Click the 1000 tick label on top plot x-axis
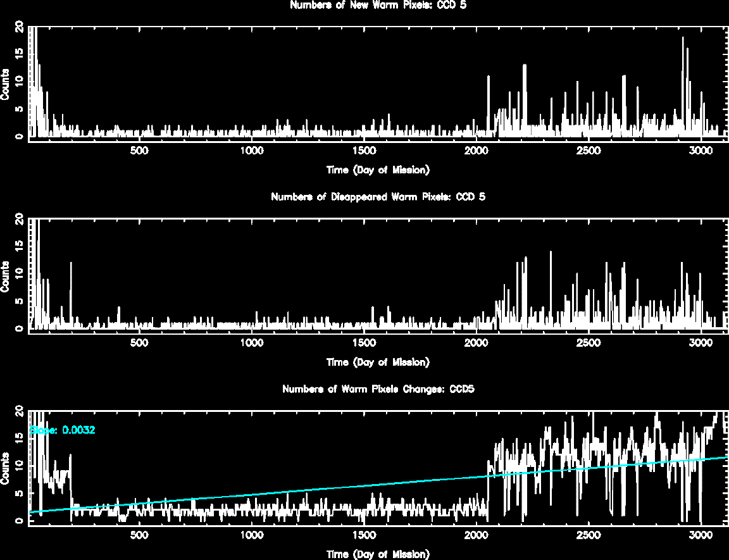This screenshot has width=729, height=560. [251, 151]
